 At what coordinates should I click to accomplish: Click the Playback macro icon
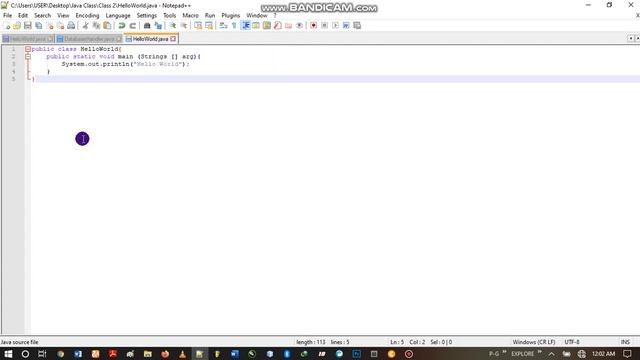(x=335, y=26)
